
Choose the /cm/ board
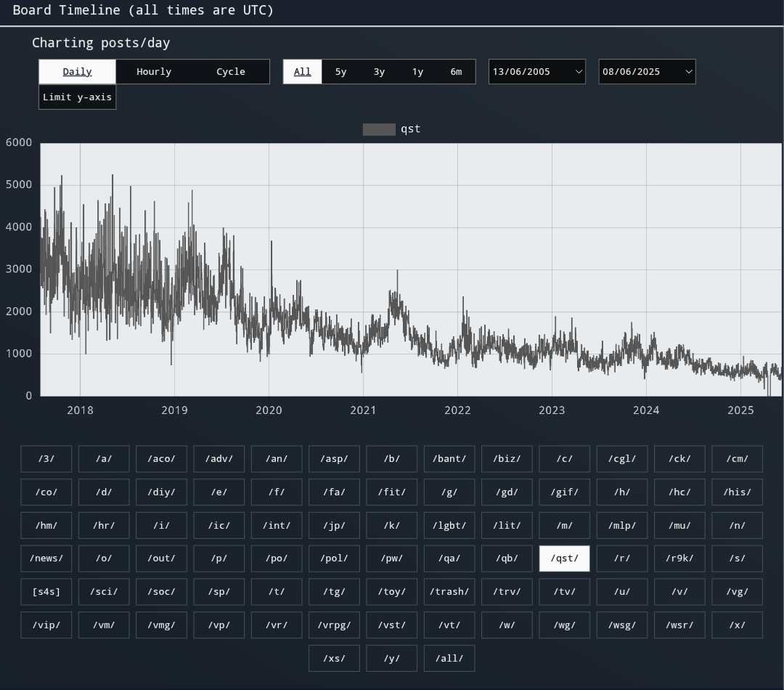click(737, 459)
